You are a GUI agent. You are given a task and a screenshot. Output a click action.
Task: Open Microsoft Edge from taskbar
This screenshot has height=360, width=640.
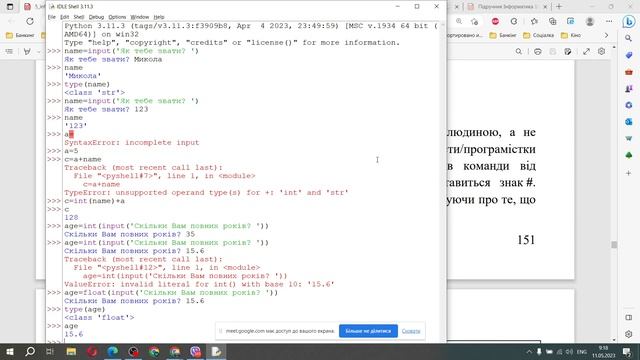coord(113,351)
